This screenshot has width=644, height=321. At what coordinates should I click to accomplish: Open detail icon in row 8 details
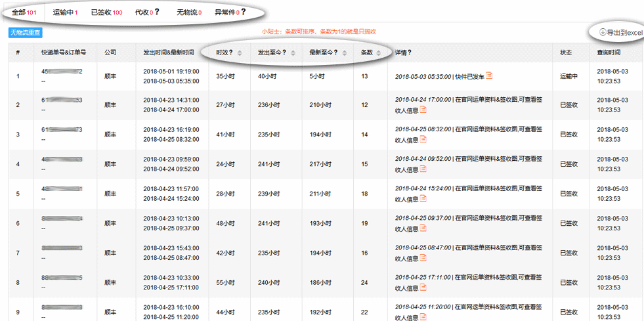[423, 287]
